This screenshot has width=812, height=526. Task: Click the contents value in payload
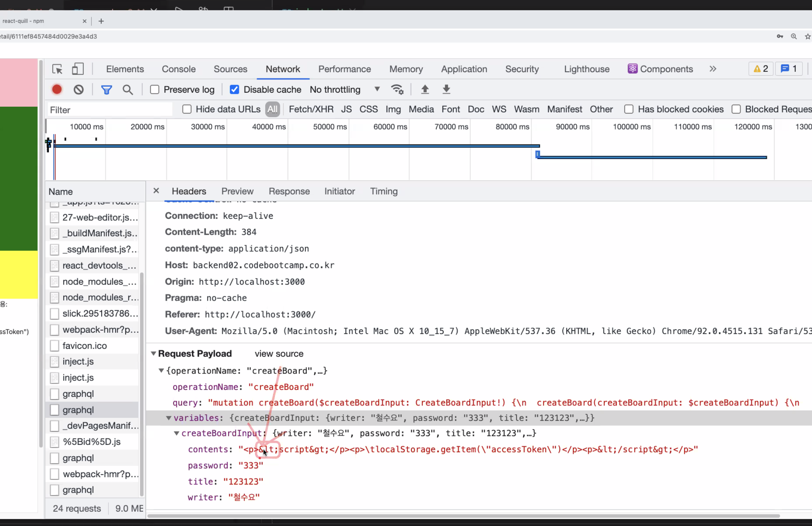(468, 449)
